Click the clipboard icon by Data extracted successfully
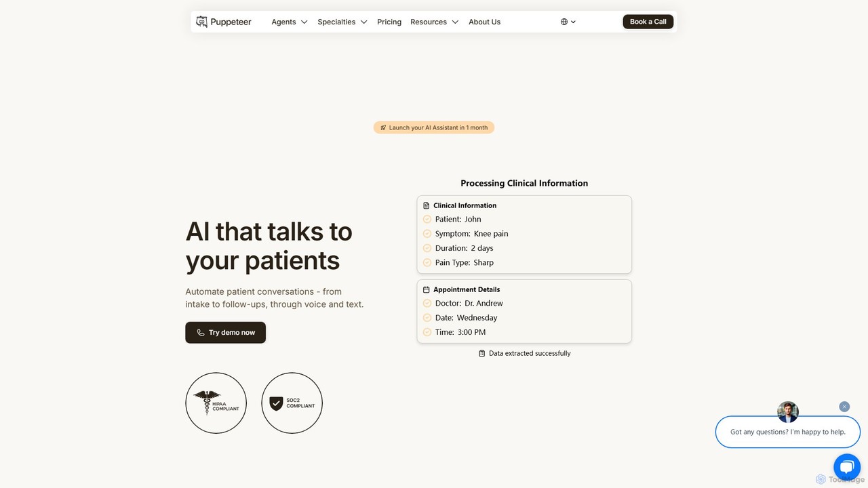 (x=482, y=353)
